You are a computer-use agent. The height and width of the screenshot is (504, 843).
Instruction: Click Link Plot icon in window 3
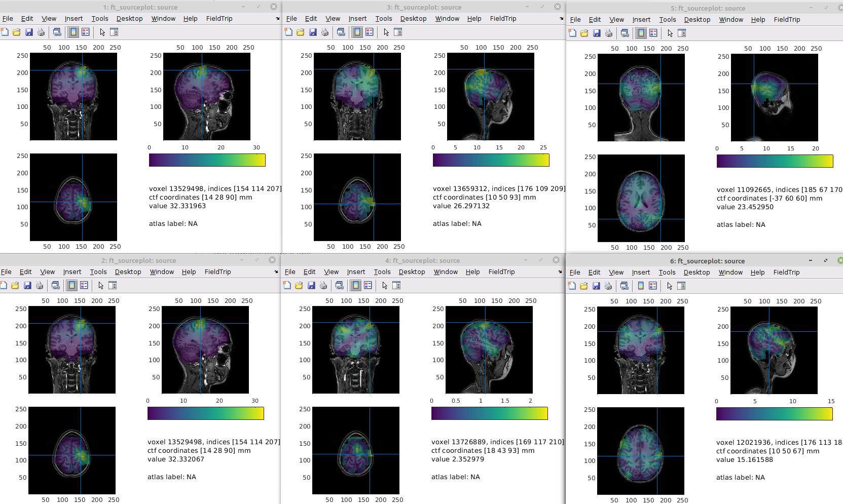pyautogui.click(x=341, y=32)
